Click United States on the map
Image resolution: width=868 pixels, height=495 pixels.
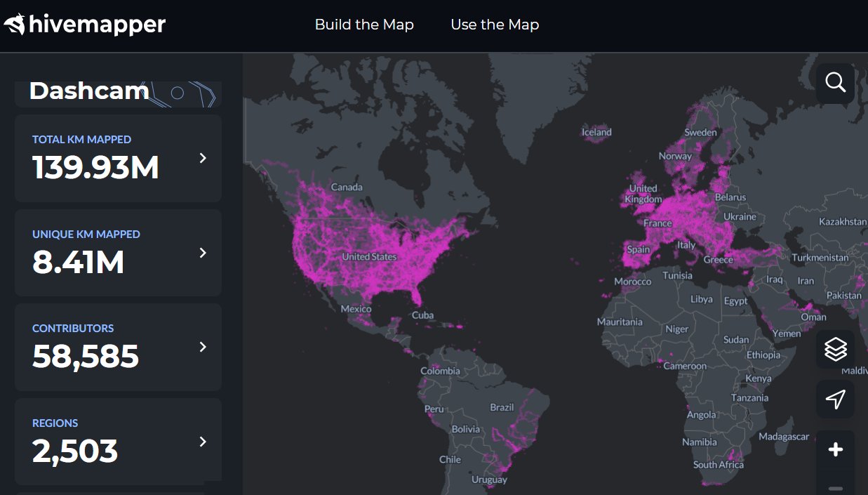tap(368, 257)
